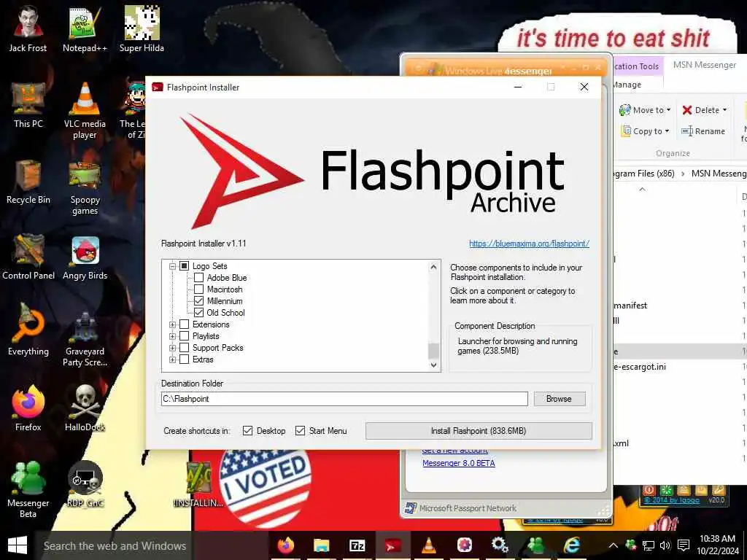
Task: Open 7-Zip from the taskbar
Action: [x=357, y=545]
